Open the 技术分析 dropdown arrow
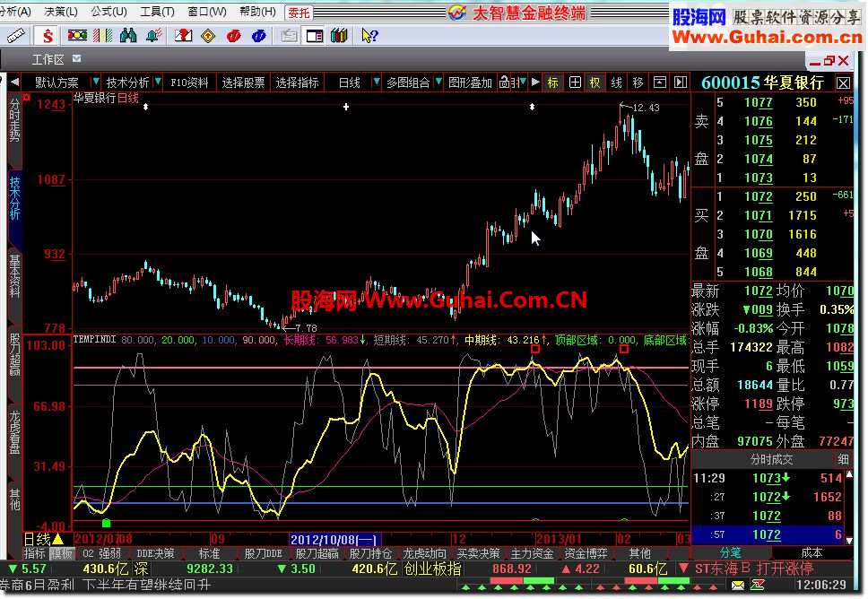The height and width of the screenshot is (599, 868). click(159, 82)
